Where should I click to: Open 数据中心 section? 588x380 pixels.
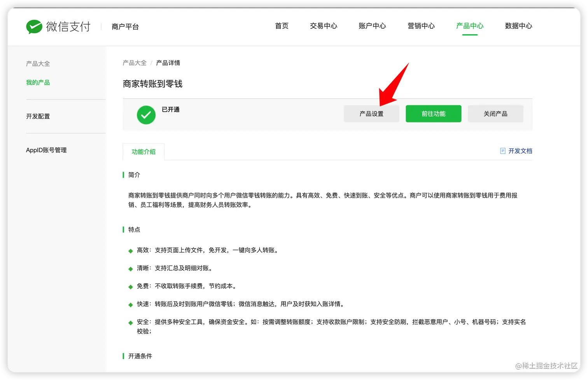(518, 26)
